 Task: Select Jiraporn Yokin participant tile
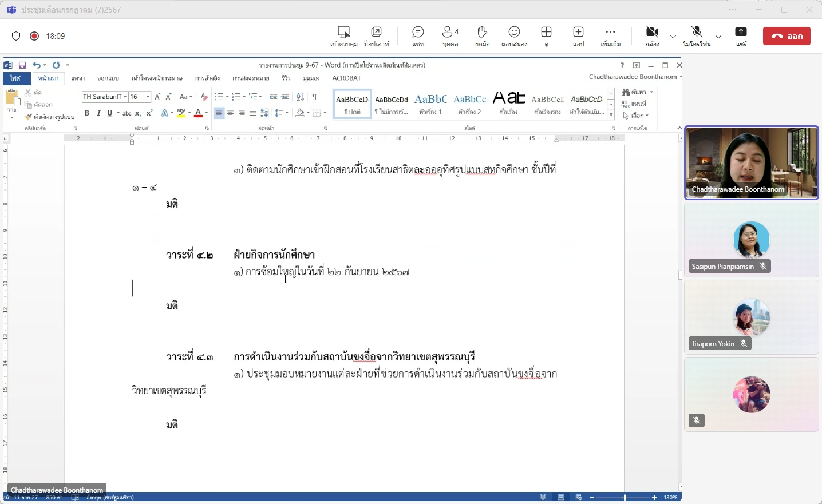[752, 317]
